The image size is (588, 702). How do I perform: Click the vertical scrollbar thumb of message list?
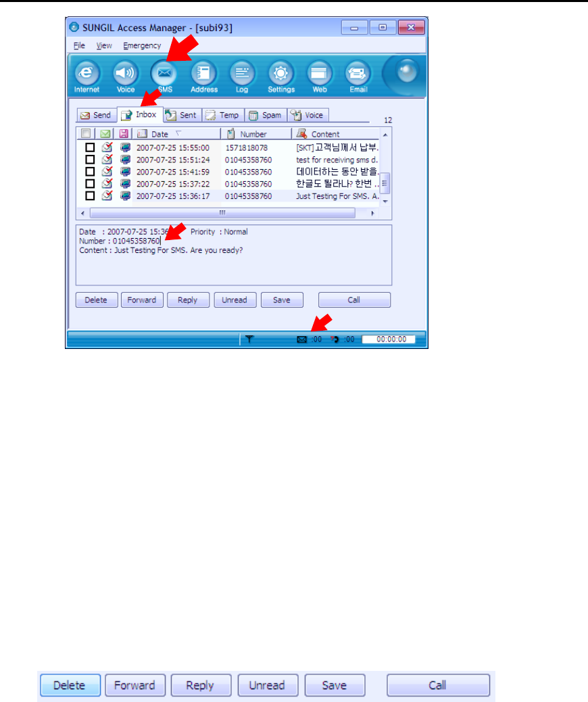pyautogui.click(x=385, y=183)
